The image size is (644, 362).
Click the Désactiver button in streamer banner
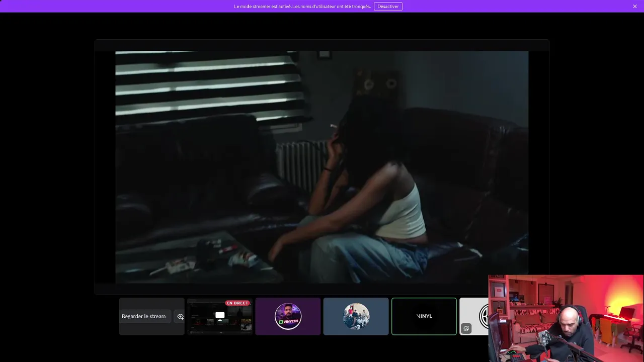click(x=388, y=7)
